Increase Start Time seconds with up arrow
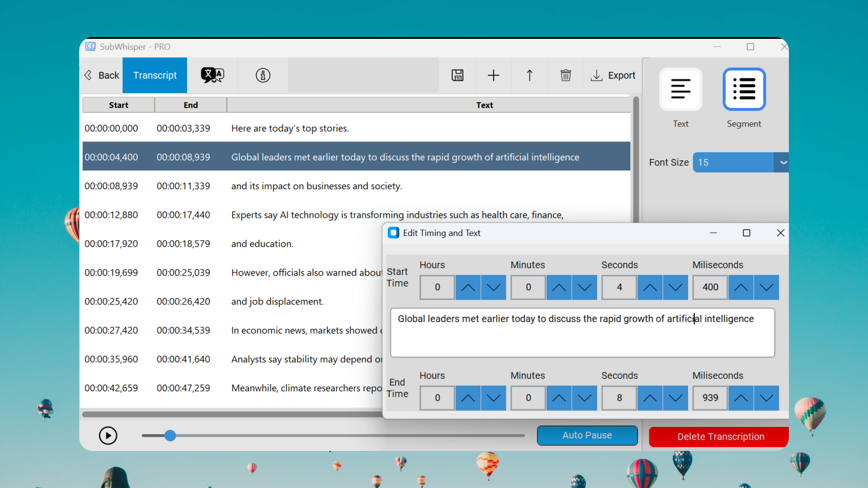This screenshot has width=868, height=488. pos(650,287)
